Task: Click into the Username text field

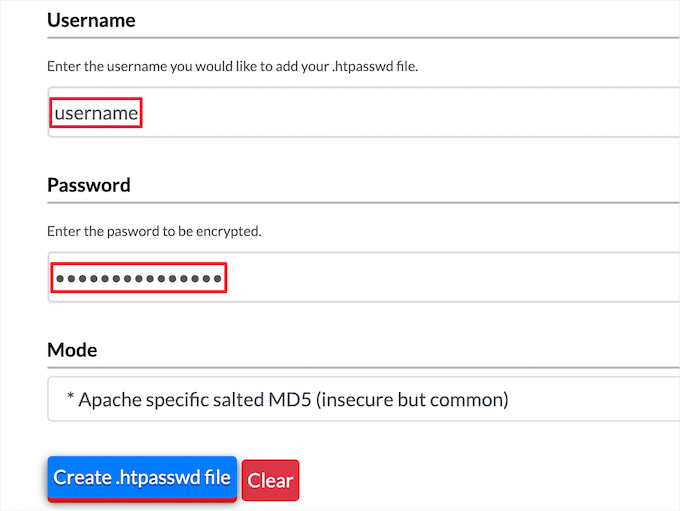Action: pos(400,113)
